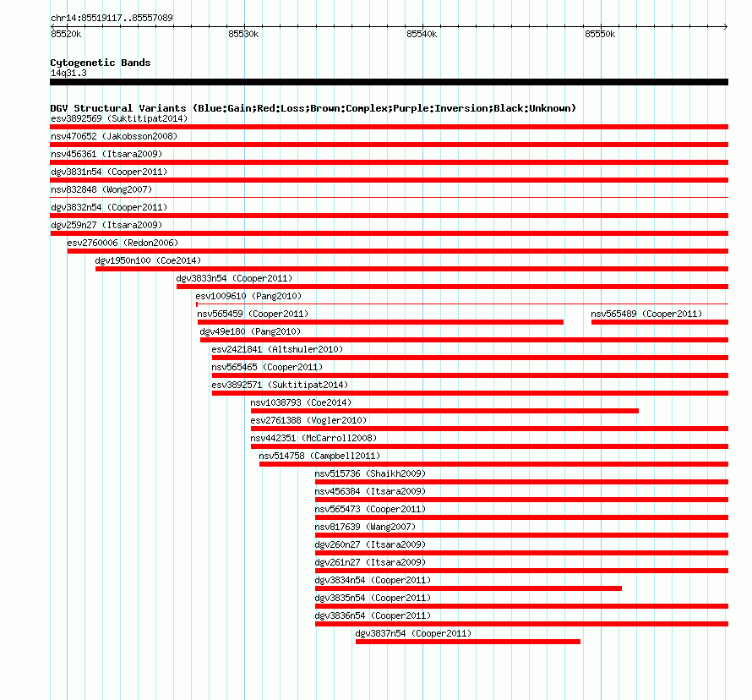
Task: Click the dgv3831n54 (Cooper2011) label
Action: (109, 172)
